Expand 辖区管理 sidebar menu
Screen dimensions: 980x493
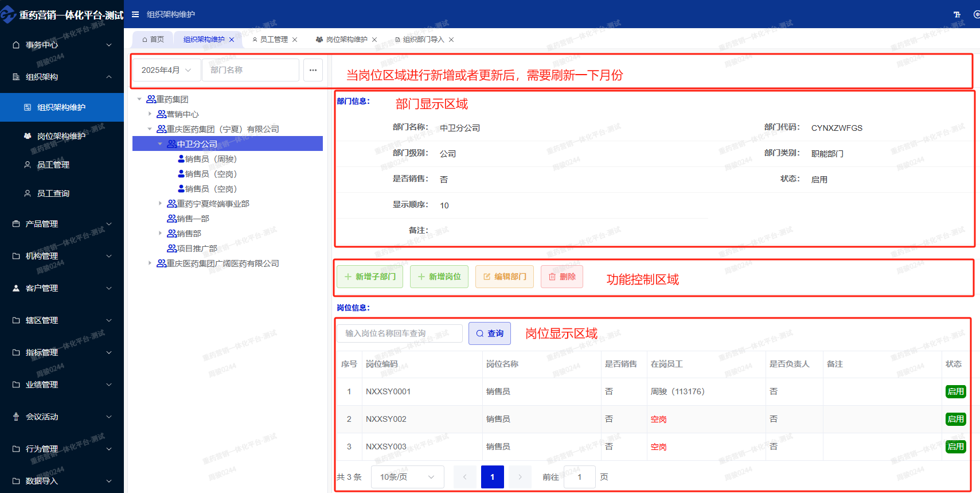click(x=62, y=320)
